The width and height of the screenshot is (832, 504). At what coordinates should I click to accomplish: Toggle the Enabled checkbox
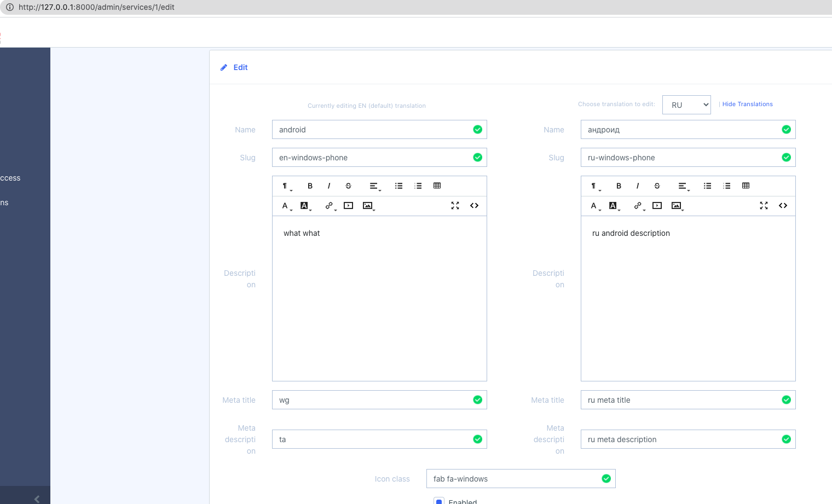pos(439,500)
